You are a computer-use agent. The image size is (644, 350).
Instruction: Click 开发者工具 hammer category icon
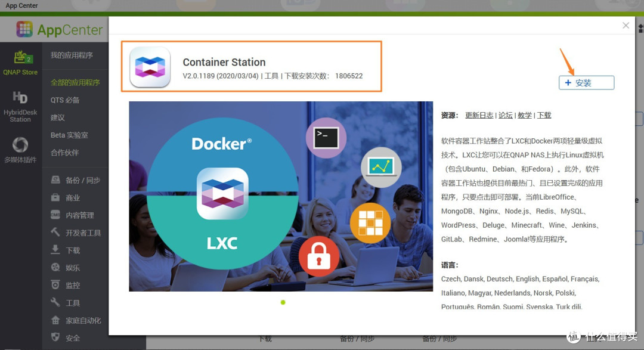pyautogui.click(x=55, y=233)
